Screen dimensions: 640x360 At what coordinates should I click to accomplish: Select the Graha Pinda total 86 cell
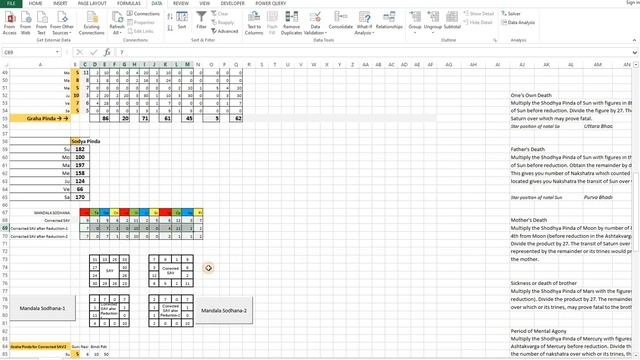[105, 118]
